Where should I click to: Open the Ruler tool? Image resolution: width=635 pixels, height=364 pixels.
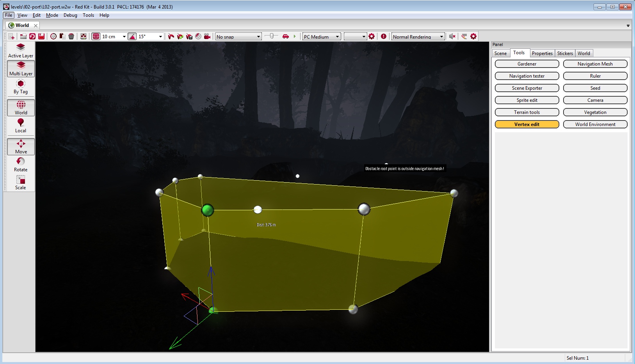pyautogui.click(x=595, y=76)
